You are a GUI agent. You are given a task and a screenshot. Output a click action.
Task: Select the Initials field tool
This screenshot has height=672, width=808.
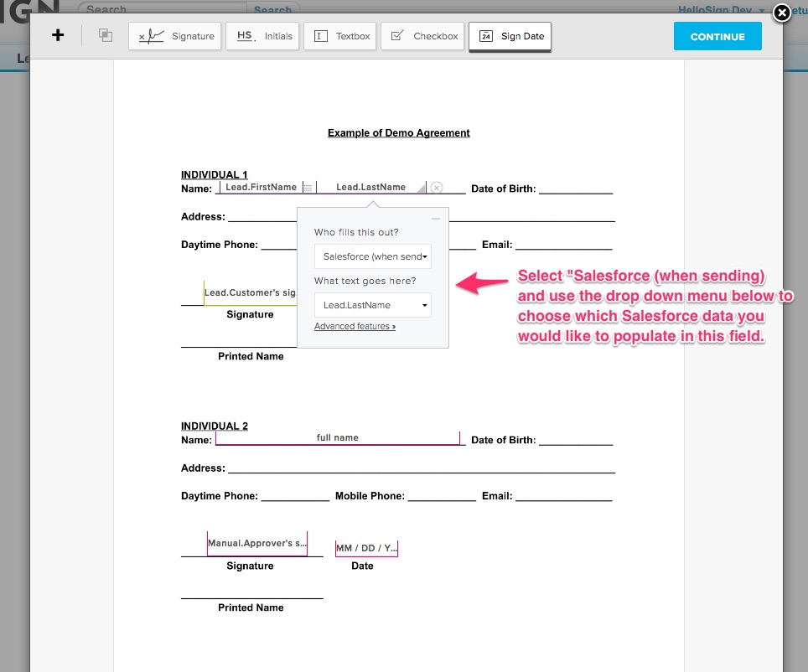coord(262,36)
